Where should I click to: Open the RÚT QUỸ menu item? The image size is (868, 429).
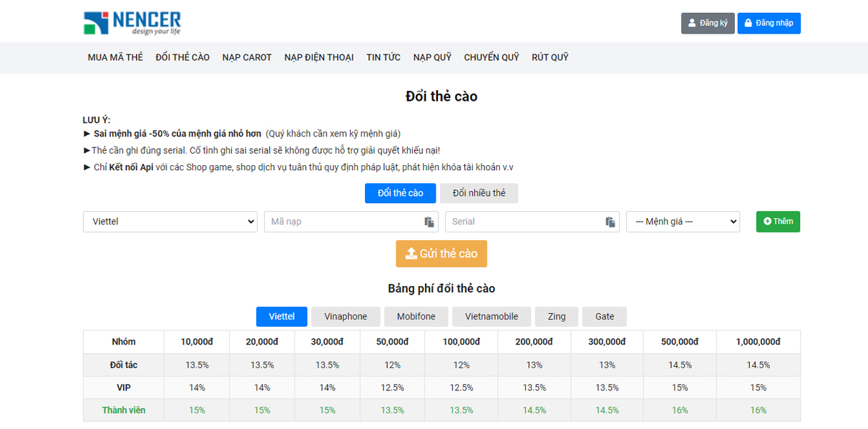pos(550,57)
